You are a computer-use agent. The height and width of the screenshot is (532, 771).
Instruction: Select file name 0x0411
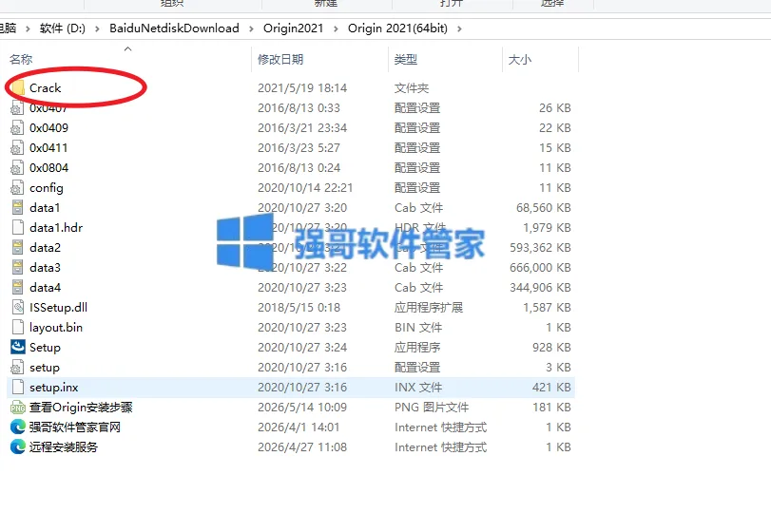[x=48, y=148]
